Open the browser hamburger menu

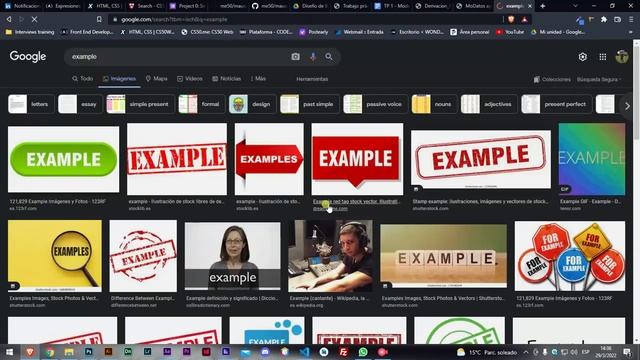[631, 19]
